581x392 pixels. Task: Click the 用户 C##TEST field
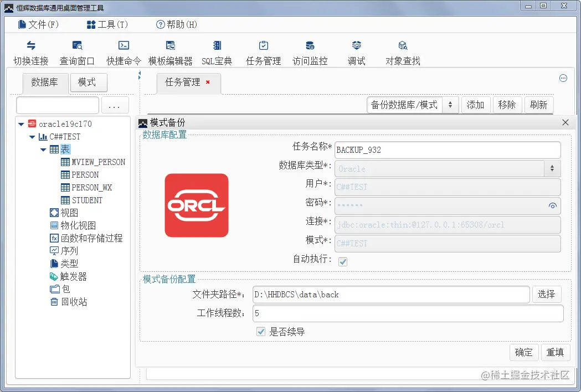(x=448, y=187)
